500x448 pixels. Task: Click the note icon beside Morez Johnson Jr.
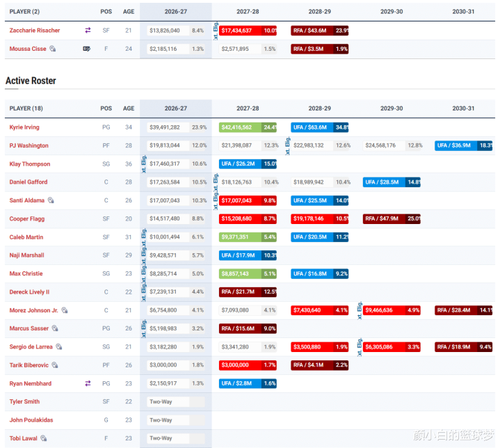pos(65,310)
